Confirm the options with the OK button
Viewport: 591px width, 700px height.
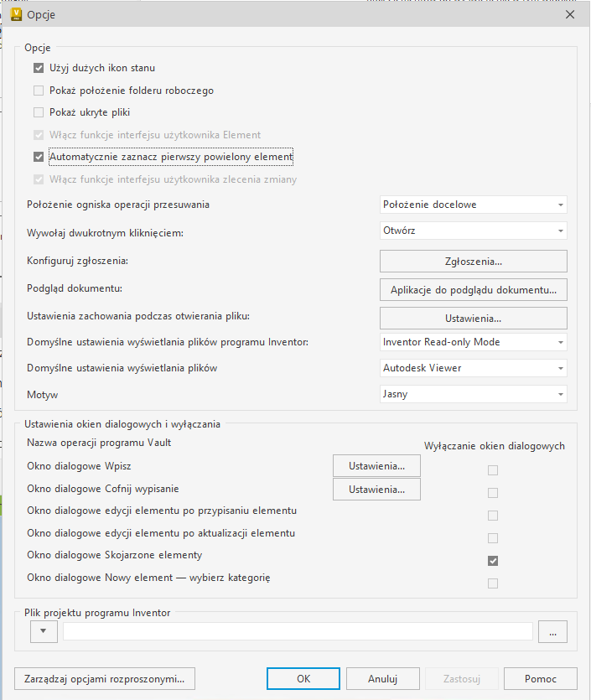(303, 678)
